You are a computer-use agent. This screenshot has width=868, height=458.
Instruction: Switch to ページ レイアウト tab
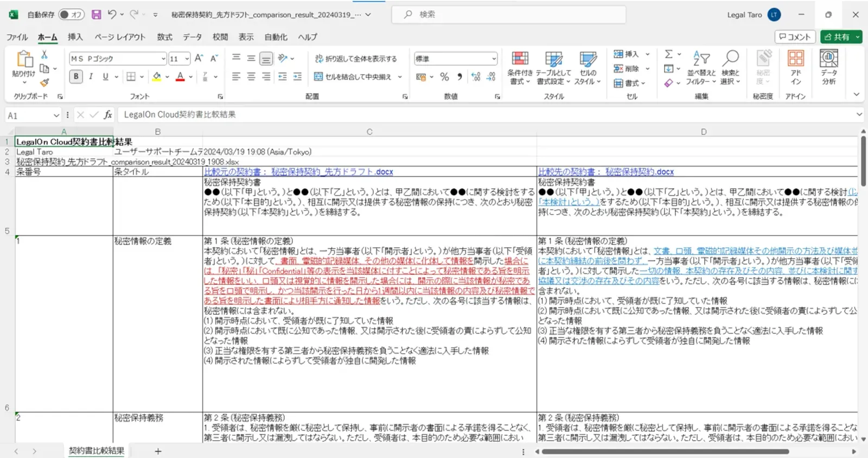click(120, 37)
